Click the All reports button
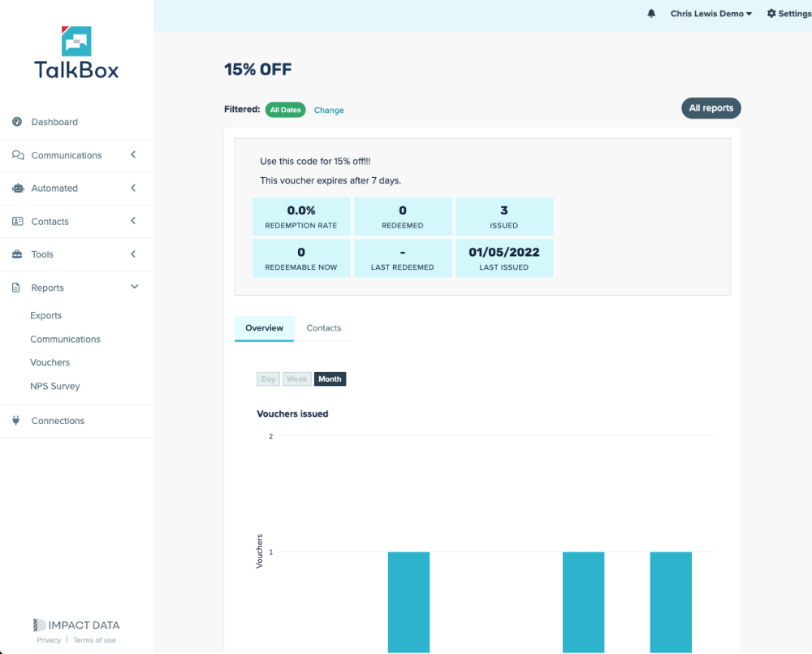 click(x=710, y=108)
